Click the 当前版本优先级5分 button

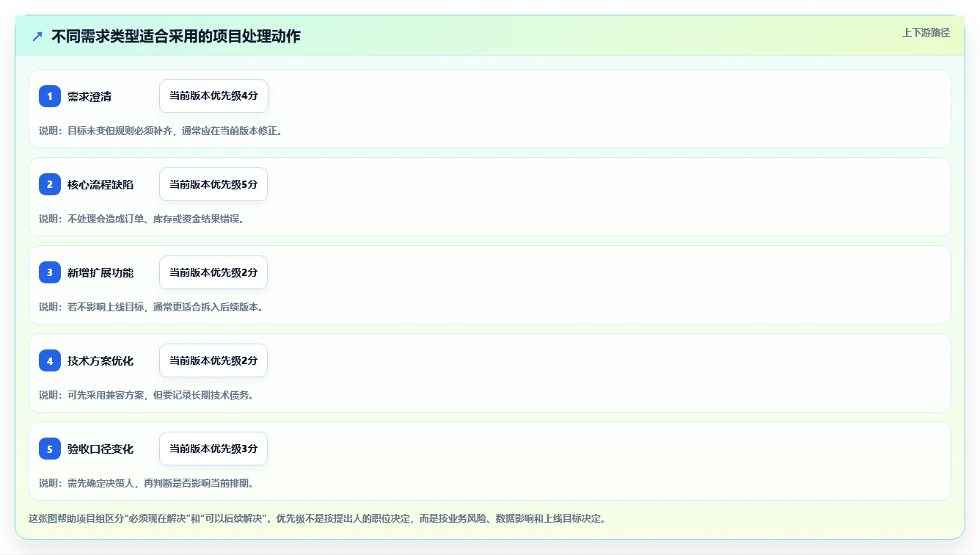click(x=213, y=184)
